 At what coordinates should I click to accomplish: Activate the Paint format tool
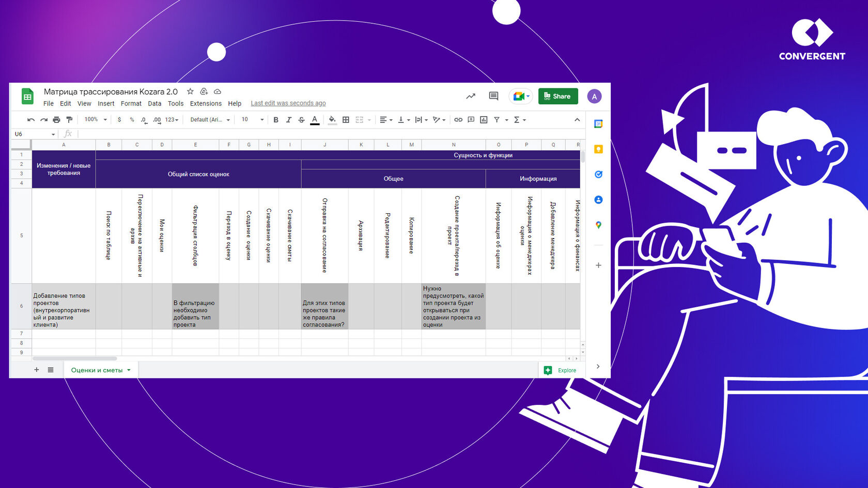[69, 120]
